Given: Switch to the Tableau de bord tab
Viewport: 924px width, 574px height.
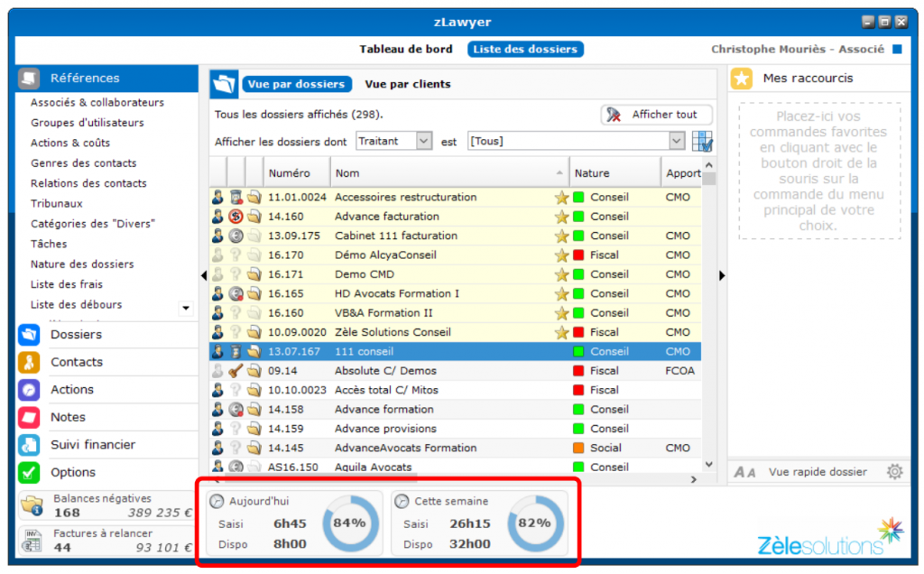Looking at the screenshot, I should click(x=407, y=50).
